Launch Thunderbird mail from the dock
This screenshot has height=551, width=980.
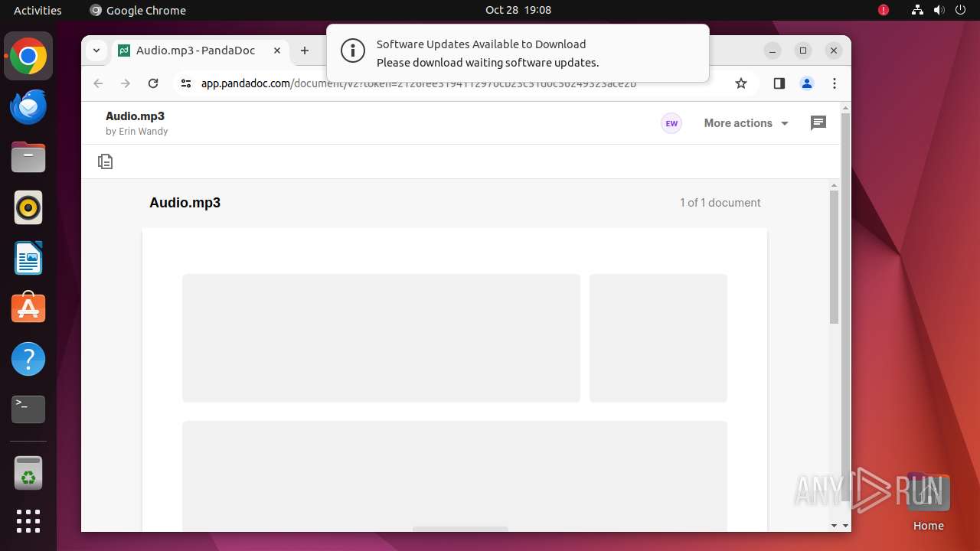tap(28, 106)
